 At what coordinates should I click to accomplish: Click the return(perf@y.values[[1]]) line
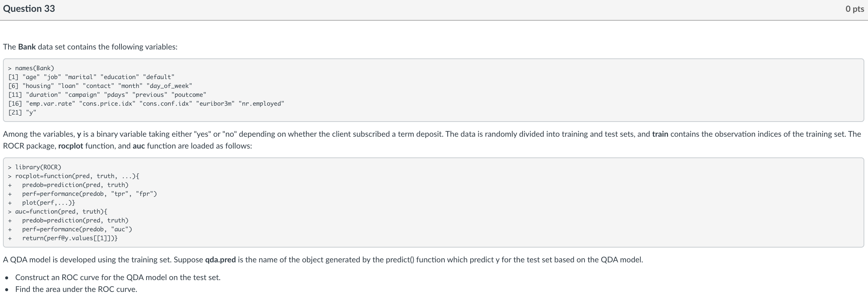[70, 238]
